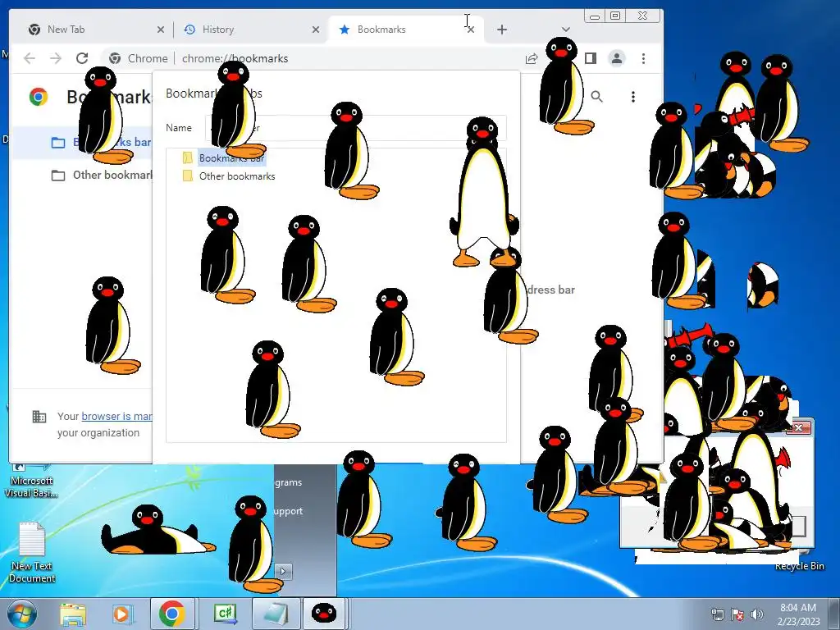Viewport: 840px width, 630px height.
Task: Open the tab search chevron dropdown
Action: click(x=566, y=30)
